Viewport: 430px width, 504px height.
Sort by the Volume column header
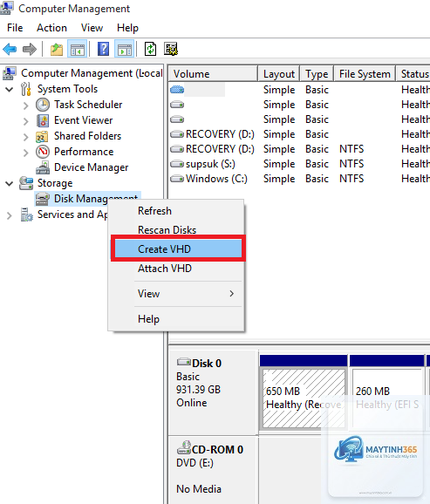(x=213, y=74)
